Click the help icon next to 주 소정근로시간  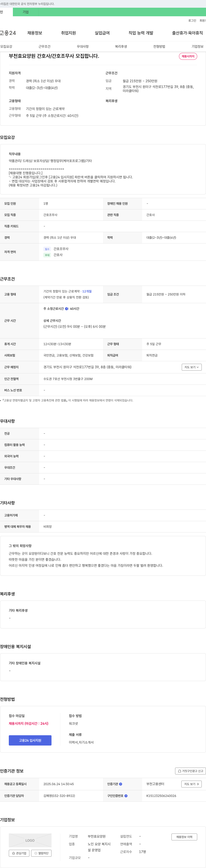pyautogui.click(x=67, y=309)
